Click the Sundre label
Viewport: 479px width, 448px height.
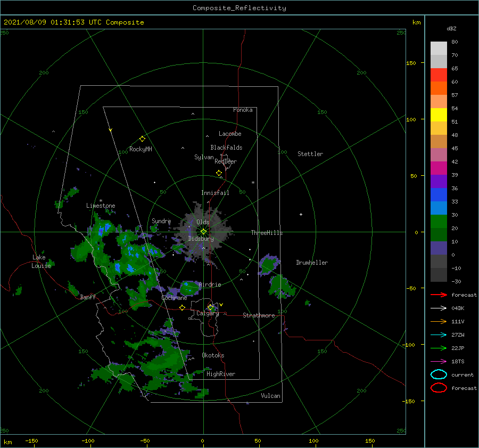[161, 221]
